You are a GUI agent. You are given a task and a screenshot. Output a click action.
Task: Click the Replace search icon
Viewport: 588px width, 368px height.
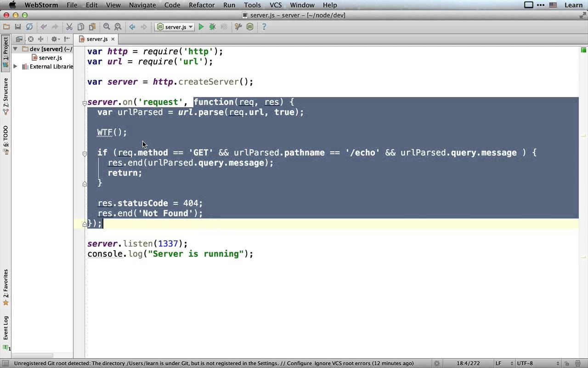click(118, 27)
